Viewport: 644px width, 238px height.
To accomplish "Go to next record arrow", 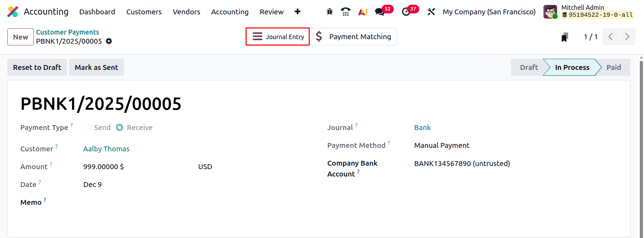I will coord(627,37).
